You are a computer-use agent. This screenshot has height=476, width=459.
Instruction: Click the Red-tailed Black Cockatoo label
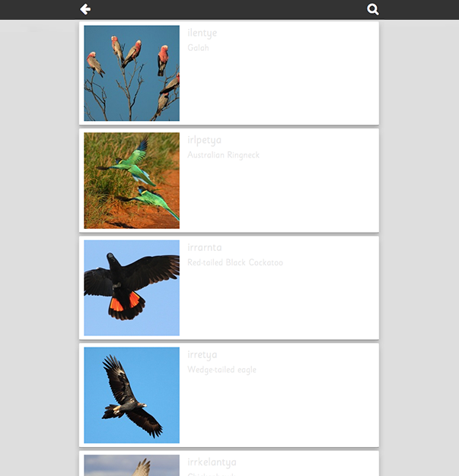(x=235, y=262)
